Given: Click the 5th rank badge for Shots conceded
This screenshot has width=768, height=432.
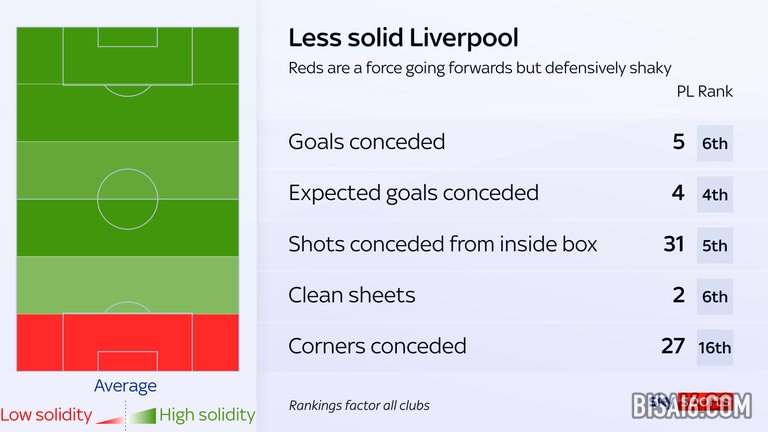Looking at the screenshot, I should pos(715,245).
